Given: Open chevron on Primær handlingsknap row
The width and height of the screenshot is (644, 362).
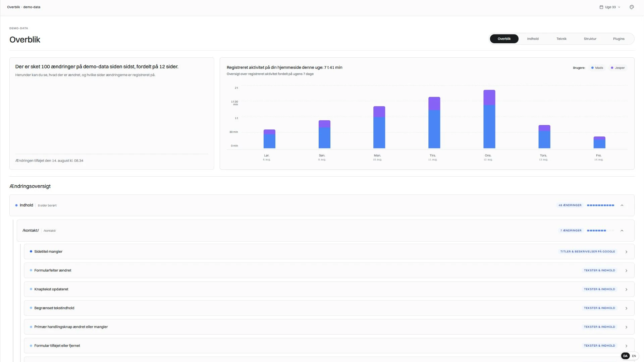Looking at the screenshot, I should (x=626, y=327).
